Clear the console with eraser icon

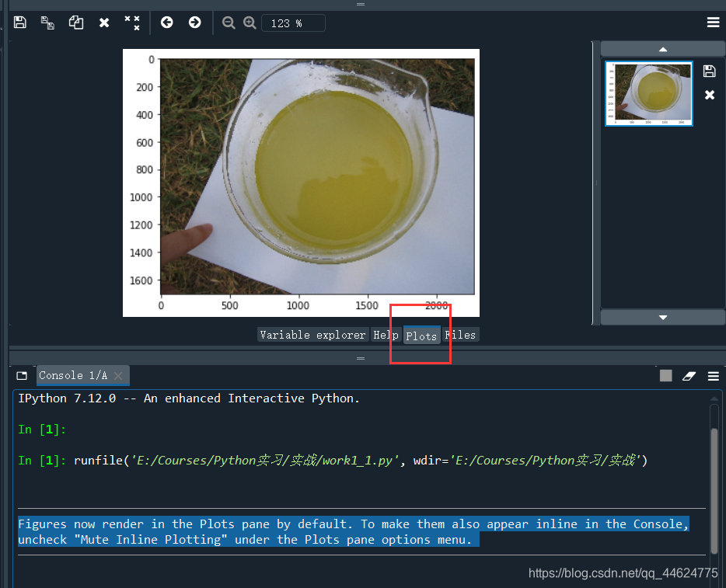tap(689, 376)
